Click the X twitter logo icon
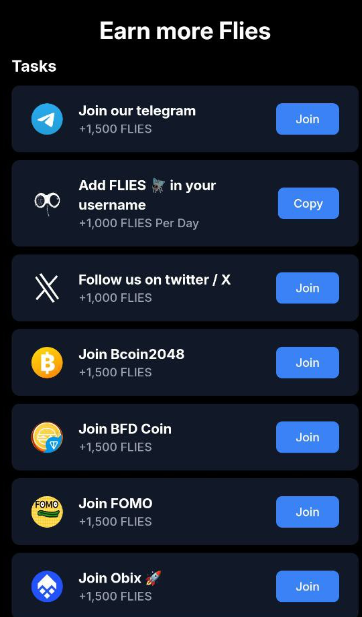 pos(47,288)
